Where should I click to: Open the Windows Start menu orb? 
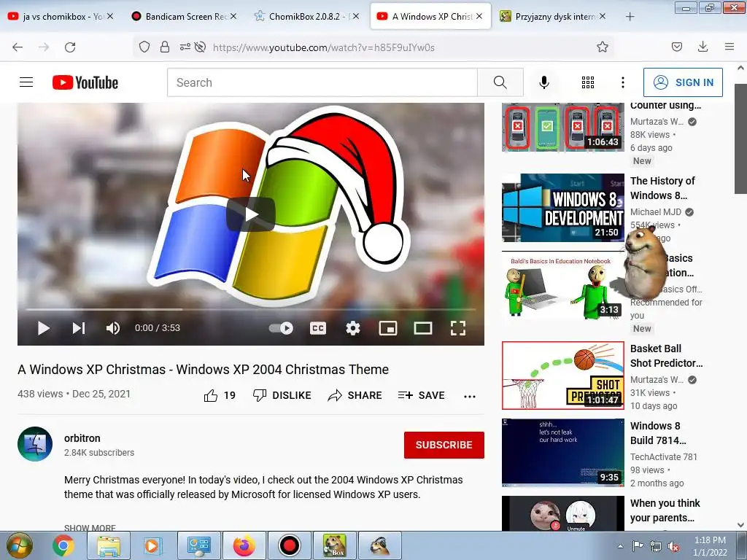click(x=20, y=545)
